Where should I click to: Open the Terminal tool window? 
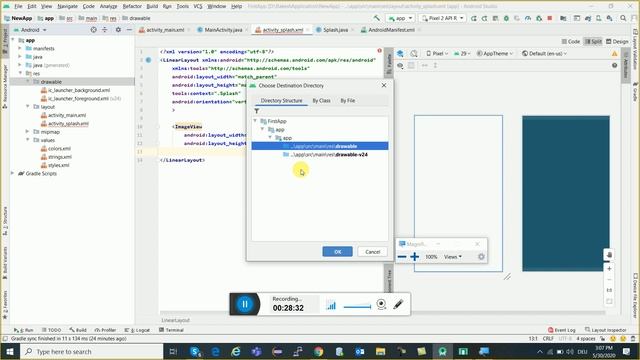tap(171, 330)
